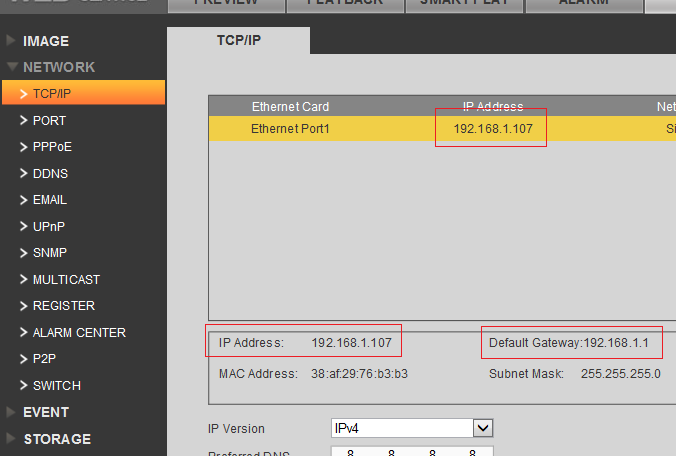
Task: Click the Default Gateway 192.168.1.1 text
Action: click(568, 343)
